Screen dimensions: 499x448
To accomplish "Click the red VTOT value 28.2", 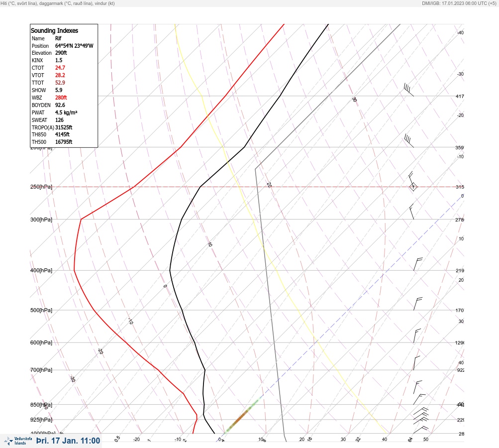I will [60, 75].
